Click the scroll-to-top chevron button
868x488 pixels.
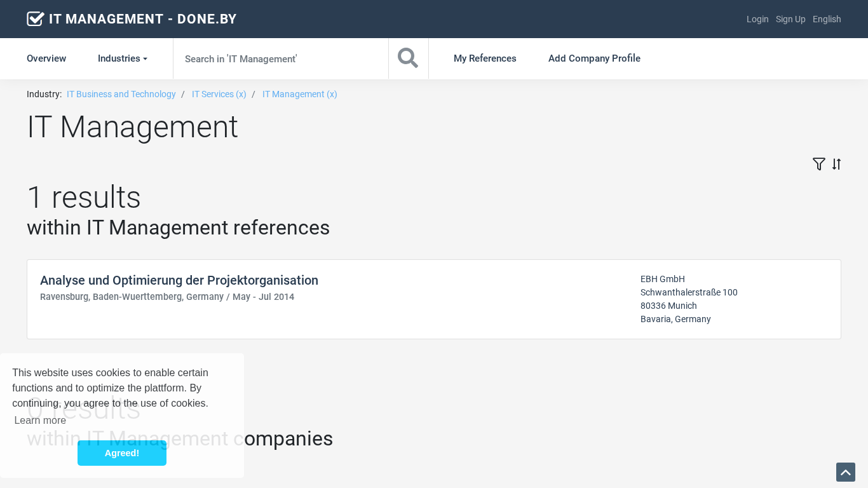[846, 472]
